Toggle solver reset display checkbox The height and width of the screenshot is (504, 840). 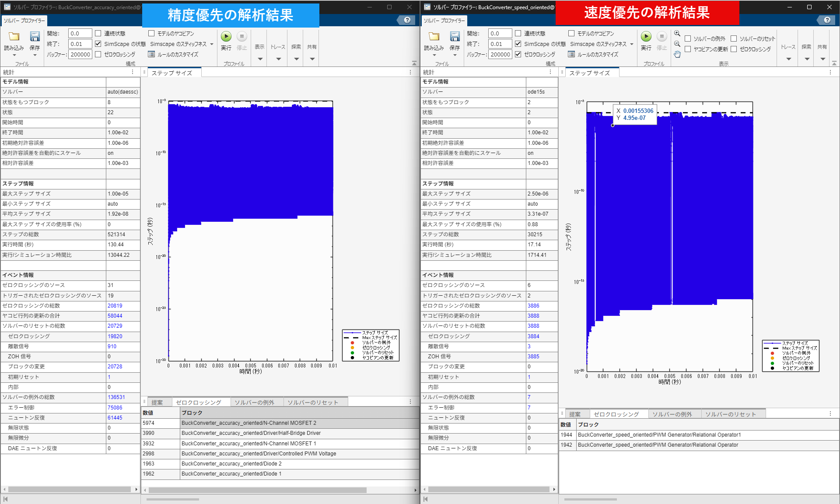click(734, 38)
